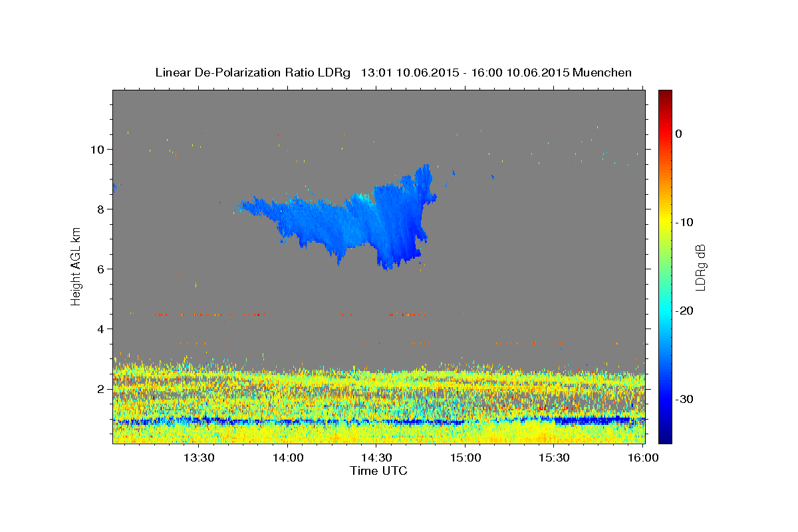Click the dark blue layer near 1 km at 15:40
The height and width of the screenshot is (532, 798).
(592, 420)
